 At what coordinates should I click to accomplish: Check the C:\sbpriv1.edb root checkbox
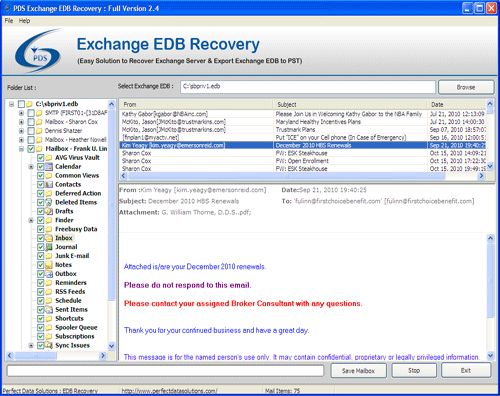(x=21, y=104)
